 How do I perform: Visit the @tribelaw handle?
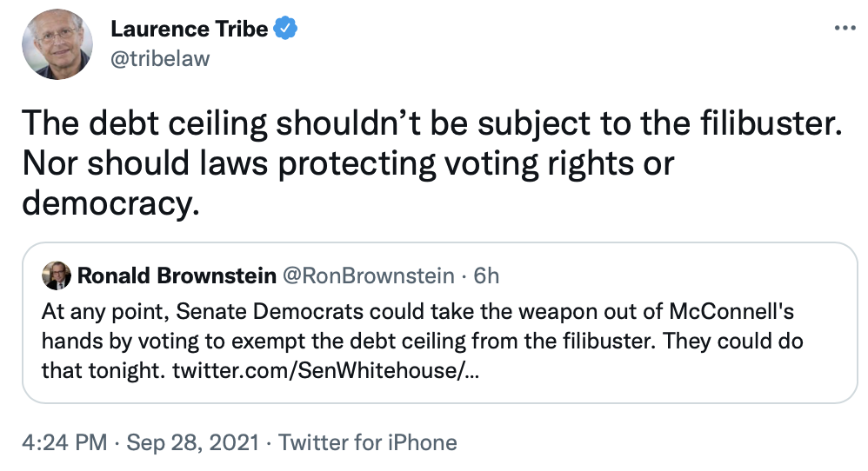click(x=160, y=59)
